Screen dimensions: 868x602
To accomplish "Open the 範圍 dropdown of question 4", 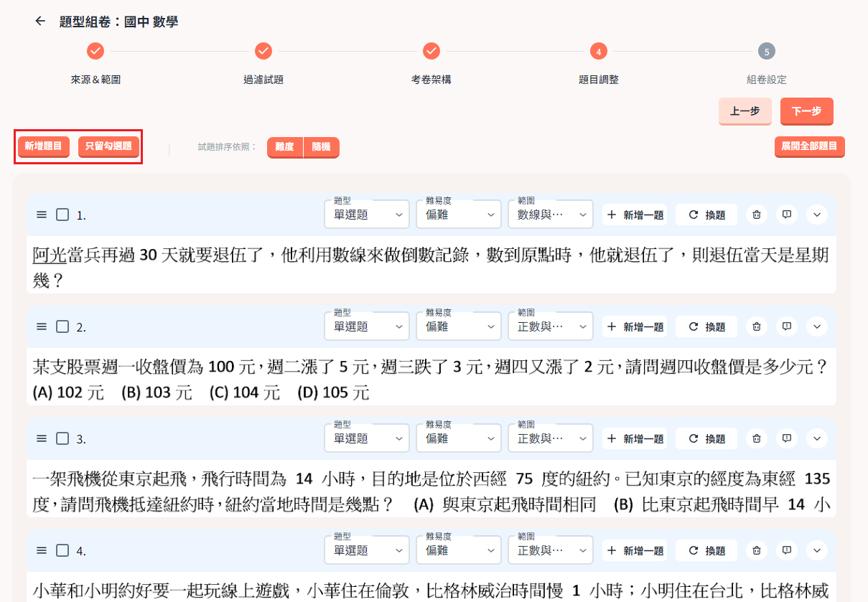I will coord(551,550).
